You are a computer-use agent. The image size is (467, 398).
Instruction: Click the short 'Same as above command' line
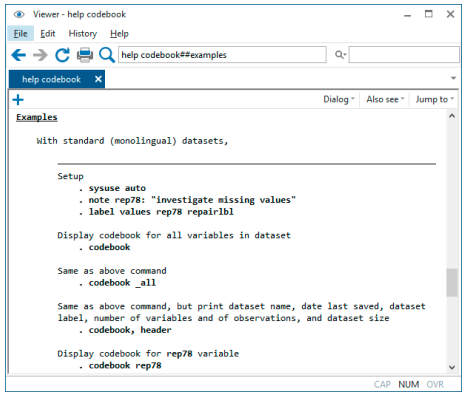[112, 271]
